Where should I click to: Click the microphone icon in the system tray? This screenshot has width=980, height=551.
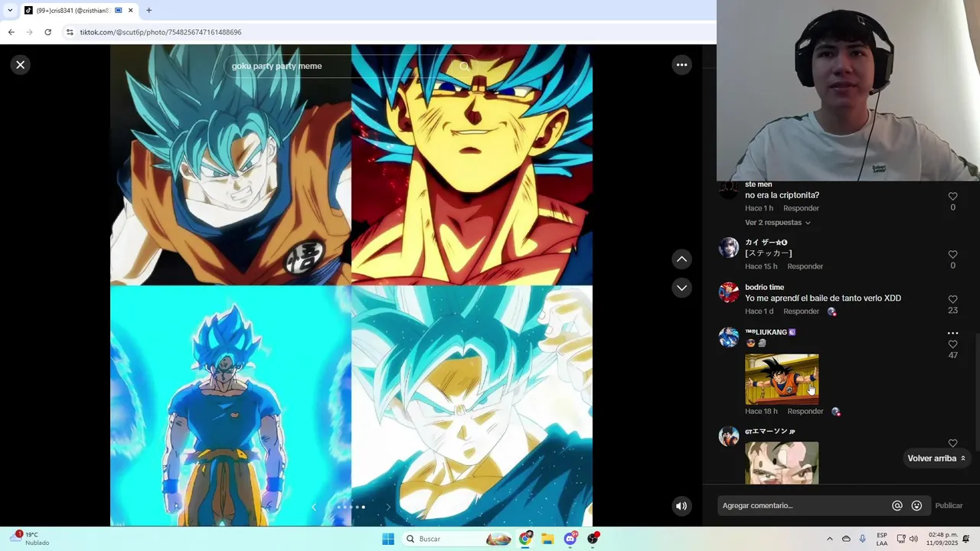[863, 539]
